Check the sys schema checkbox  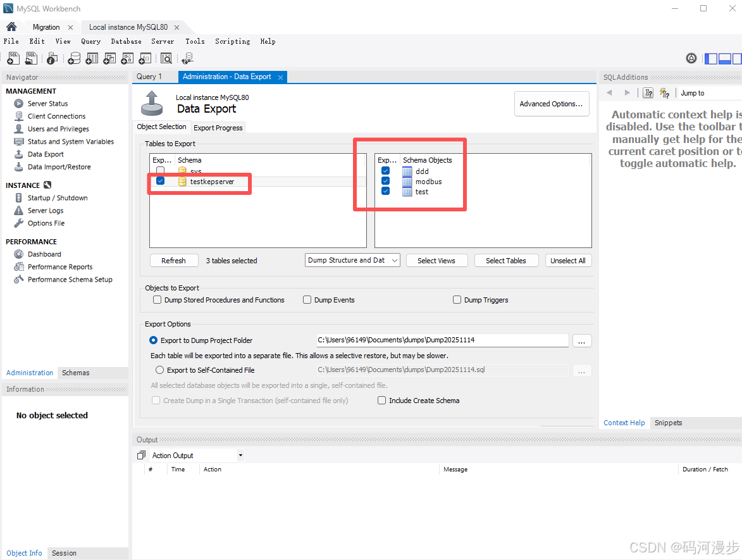point(161,170)
